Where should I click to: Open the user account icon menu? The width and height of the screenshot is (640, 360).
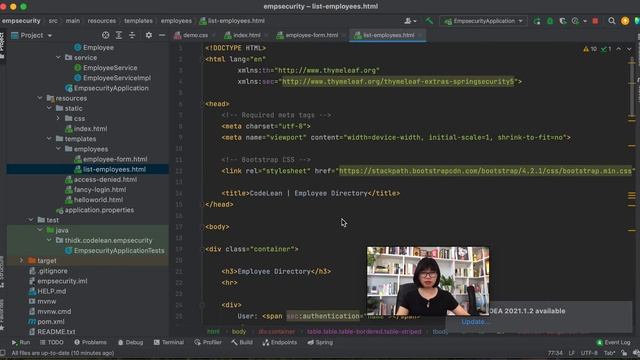pos(410,21)
